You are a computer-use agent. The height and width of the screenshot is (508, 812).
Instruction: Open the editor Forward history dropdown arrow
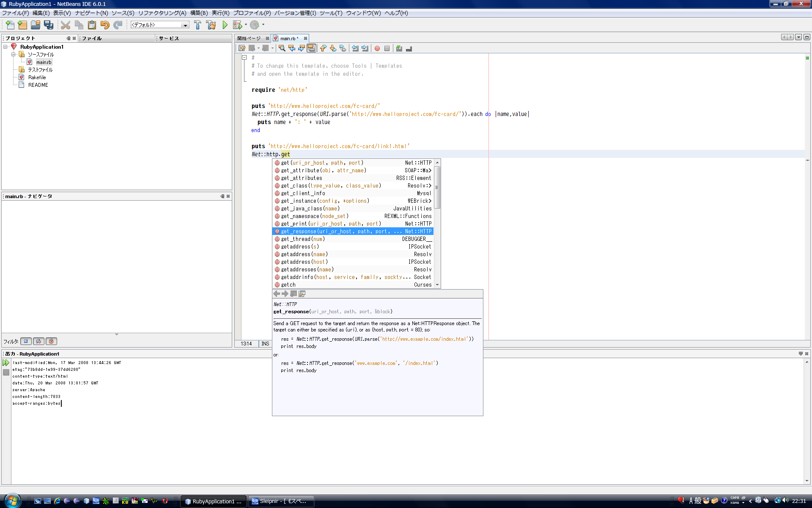click(272, 48)
